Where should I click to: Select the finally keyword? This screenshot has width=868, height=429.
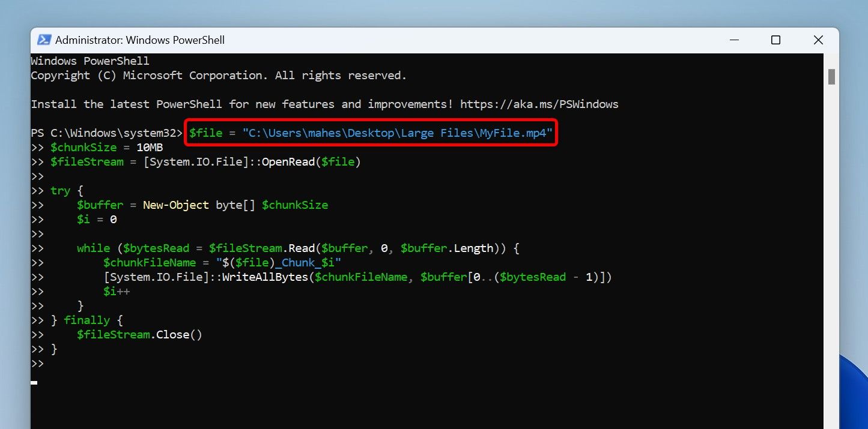coord(86,320)
